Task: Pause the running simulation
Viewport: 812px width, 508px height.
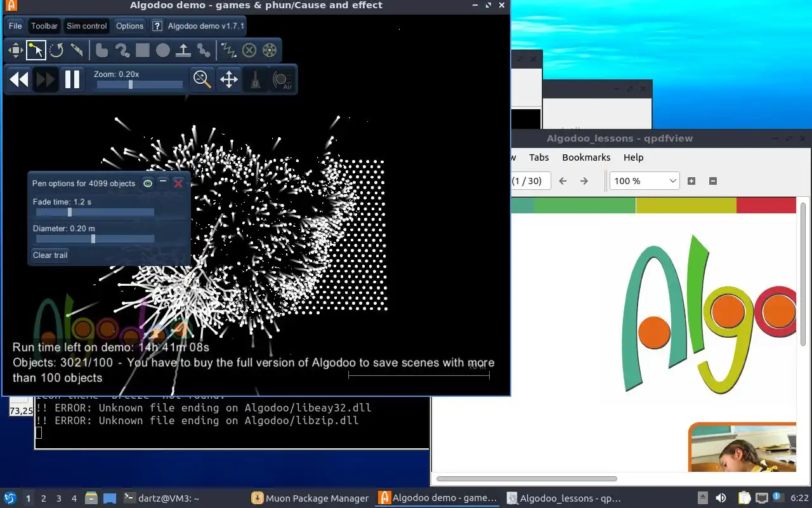Action: tap(72, 79)
